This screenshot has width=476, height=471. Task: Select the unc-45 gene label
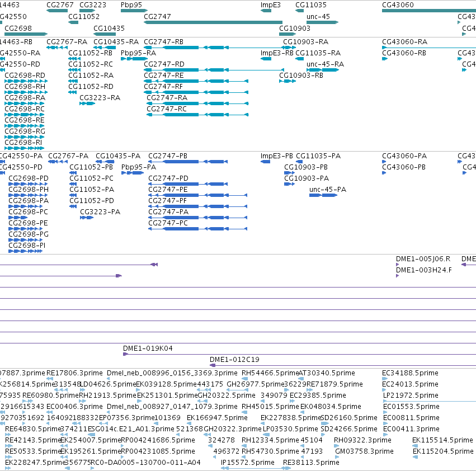click(x=318, y=16)
